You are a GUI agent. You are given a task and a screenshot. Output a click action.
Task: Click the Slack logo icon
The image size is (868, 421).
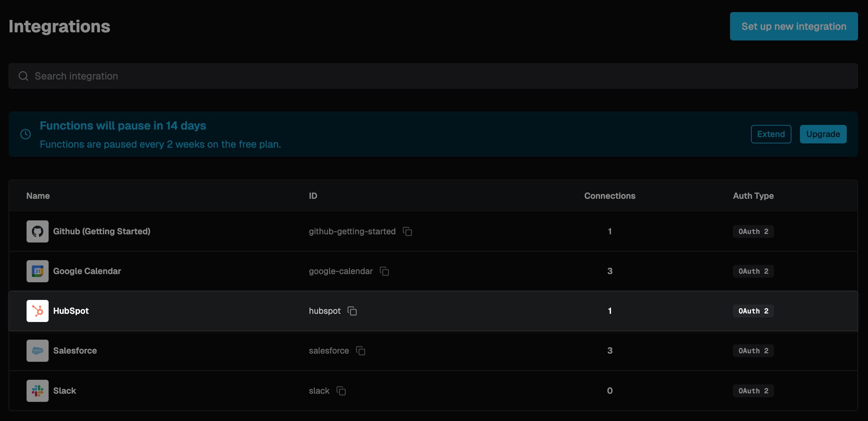[x=38, y=391]
